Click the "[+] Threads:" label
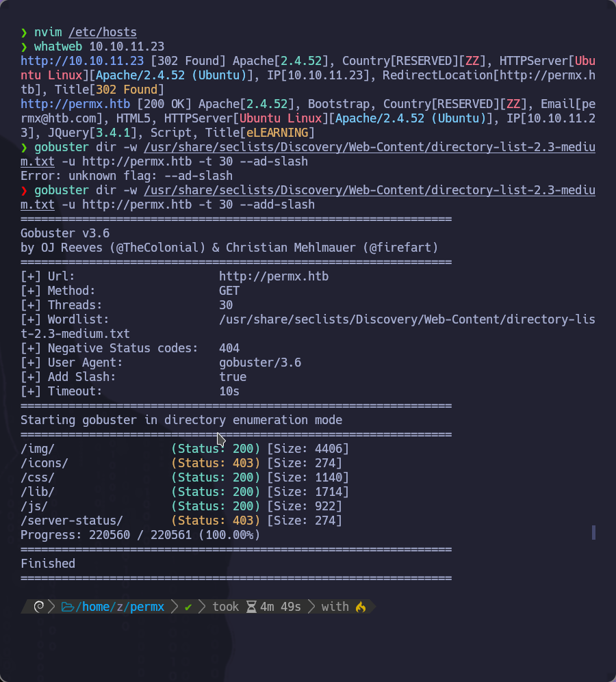Image resolution: width=616 pixels, height=682 pixels. [62, 305]
